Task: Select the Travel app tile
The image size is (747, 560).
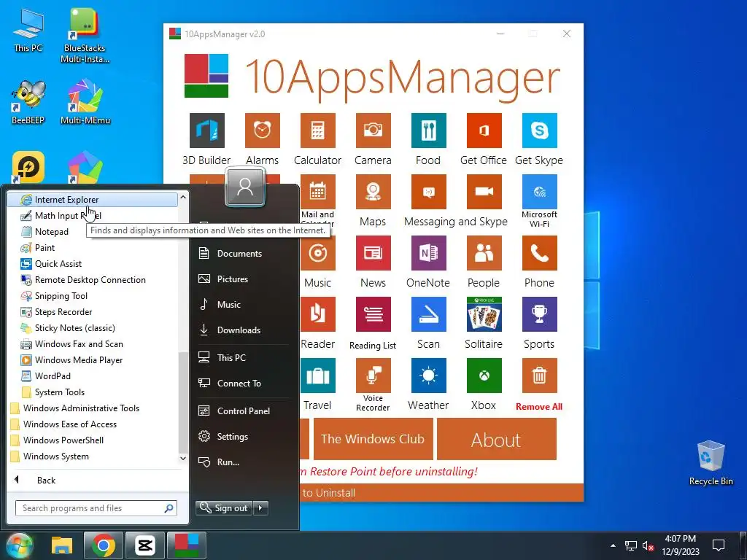Action: pyautogui.click(x=318, y=376)
